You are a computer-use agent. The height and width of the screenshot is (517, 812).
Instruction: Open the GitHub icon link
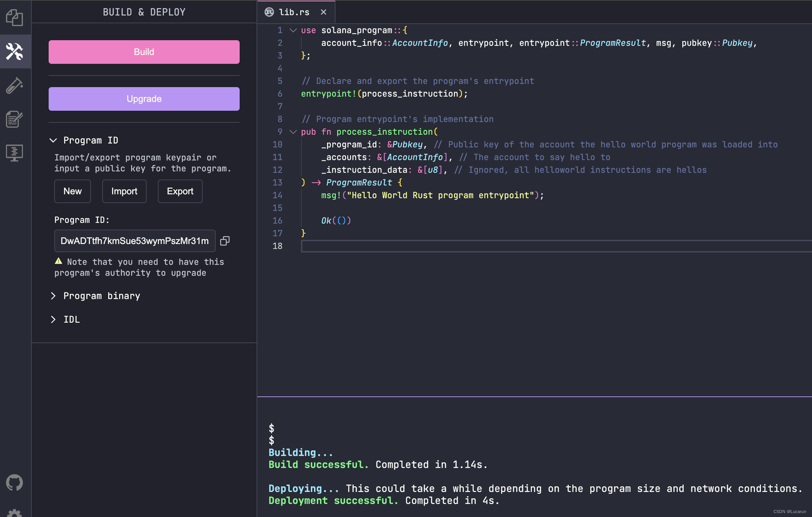point(14,483)
